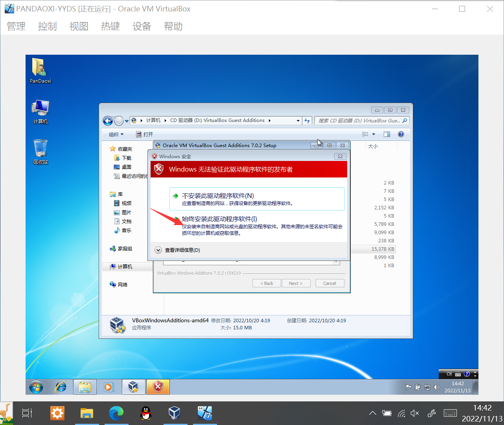The image size is (504, 425).
Task: Click the 15,378 KB size entry
Action: (383, 249)
